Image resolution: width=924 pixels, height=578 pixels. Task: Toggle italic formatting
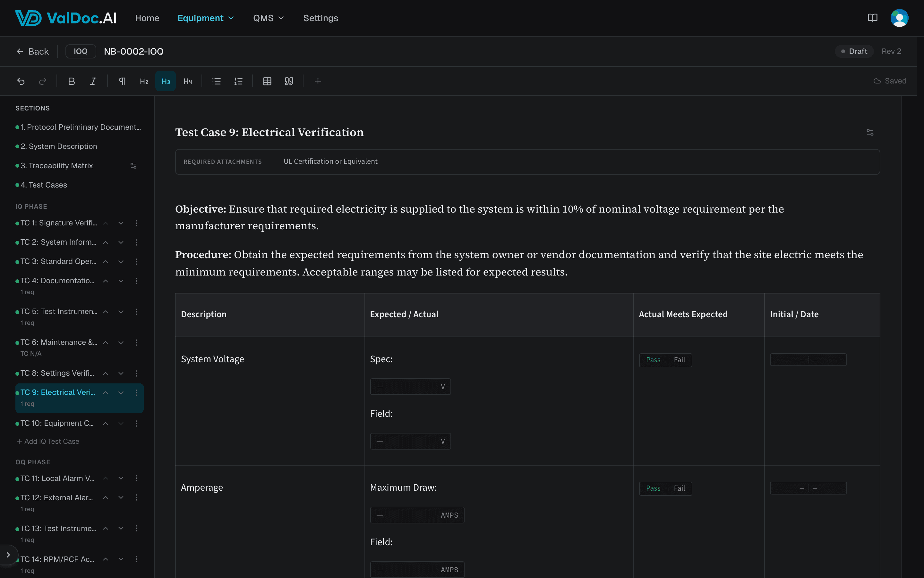point(93,81)
